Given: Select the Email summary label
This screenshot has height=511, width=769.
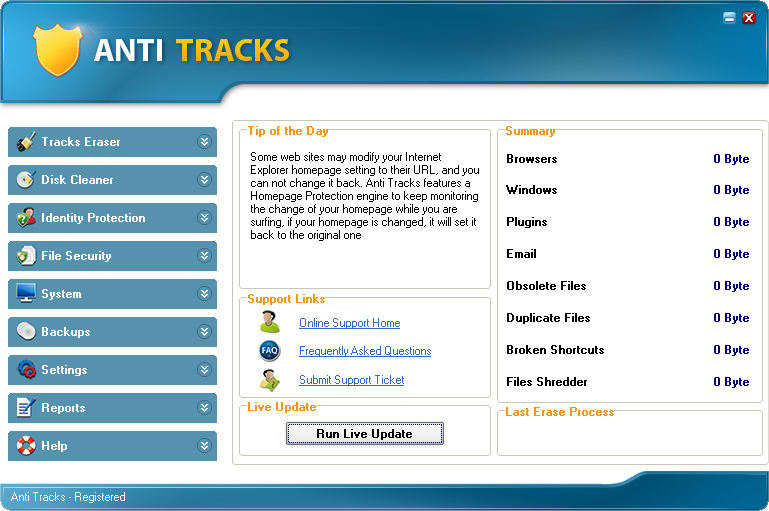Looking at the screenshot, I should click(521, 254).
